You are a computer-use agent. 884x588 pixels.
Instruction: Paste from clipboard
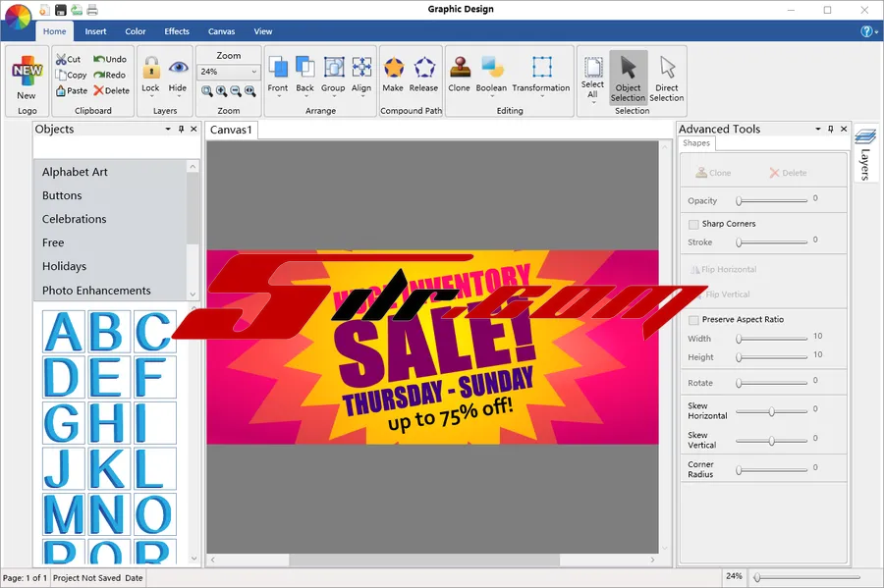point(72,90)
